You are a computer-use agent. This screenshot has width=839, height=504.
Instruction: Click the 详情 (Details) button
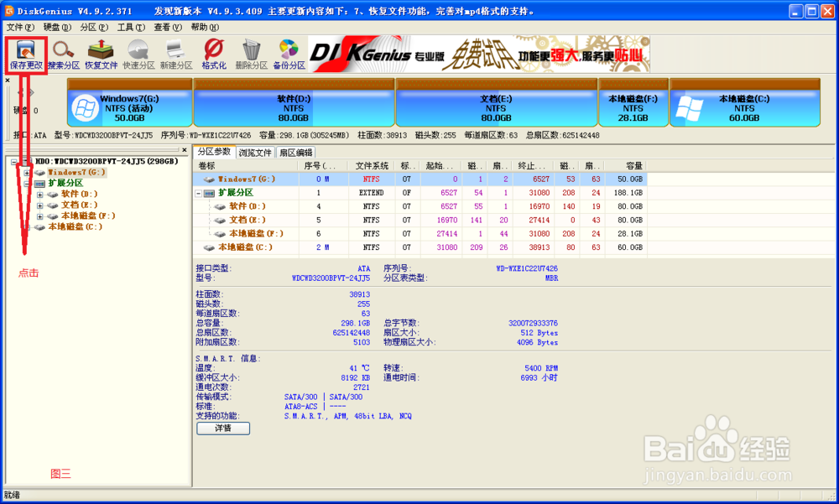[223, 428]
